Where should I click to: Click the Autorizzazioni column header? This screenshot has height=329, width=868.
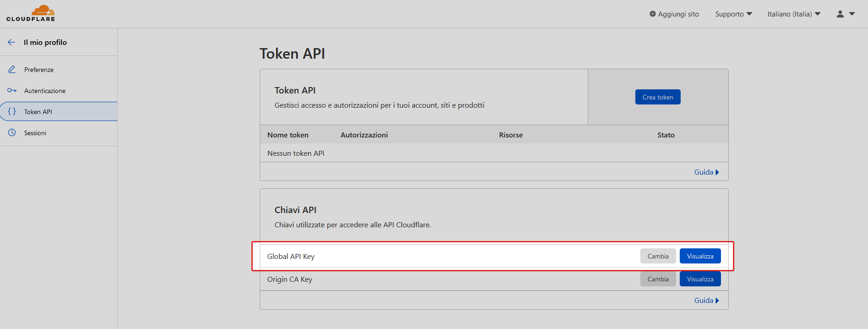click(x=364, y=135)
